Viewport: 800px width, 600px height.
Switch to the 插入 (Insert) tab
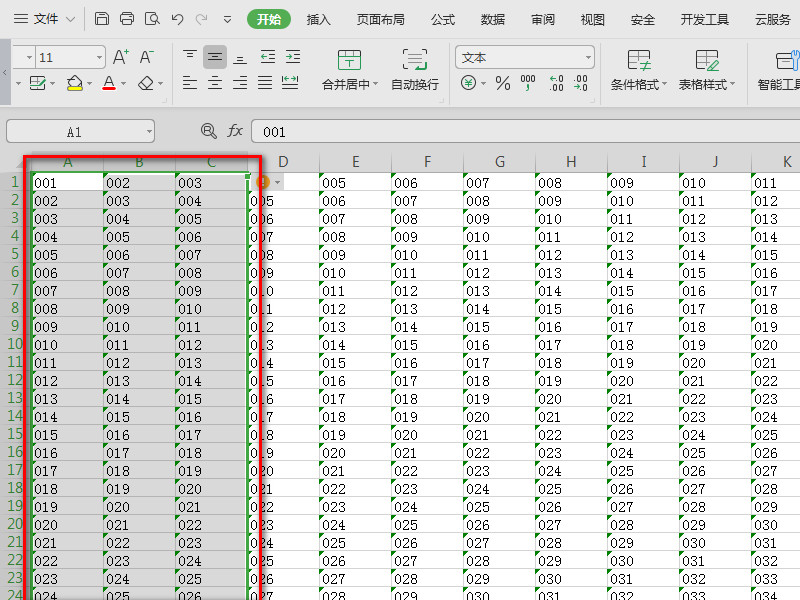pyautogui.click(x=318, y=19)
